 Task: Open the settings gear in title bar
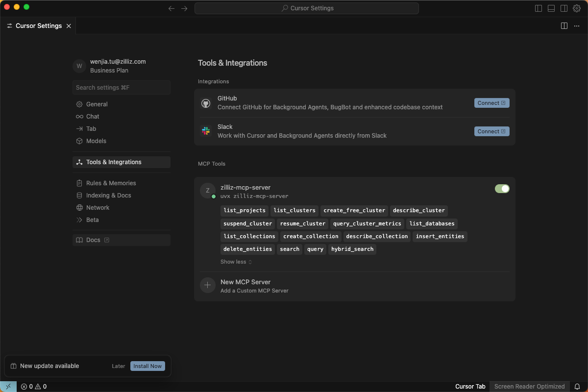[x=577, y=8]
